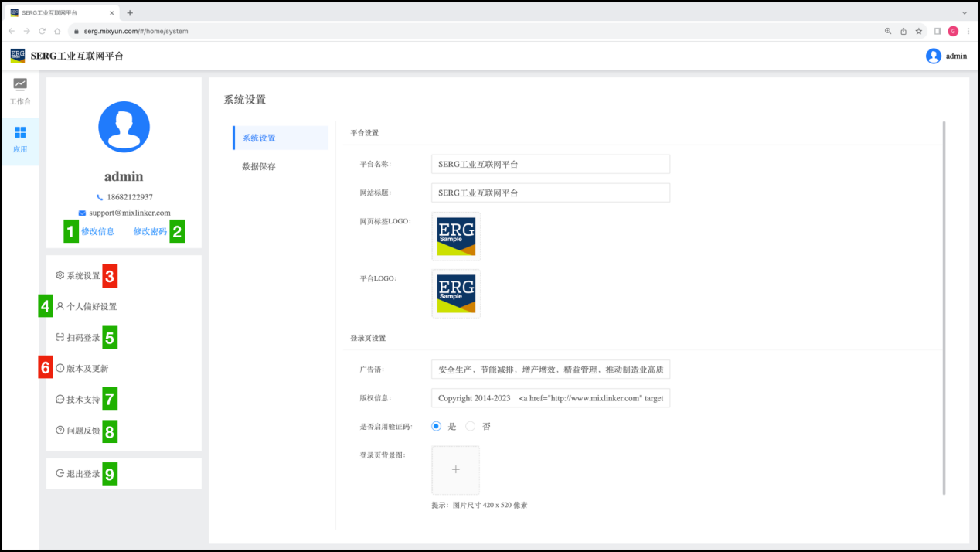Bookmark page with the star icon
This screenshot has height=552, width=980.
click(x=919, y=31)
